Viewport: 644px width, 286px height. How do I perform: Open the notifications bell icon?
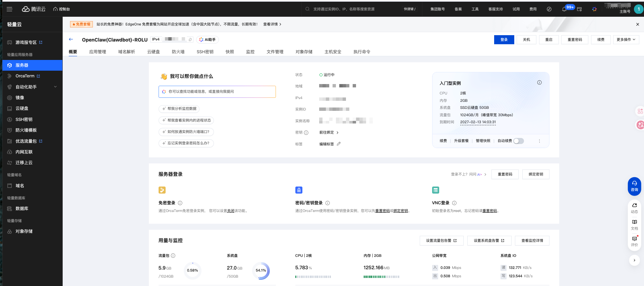564,9
